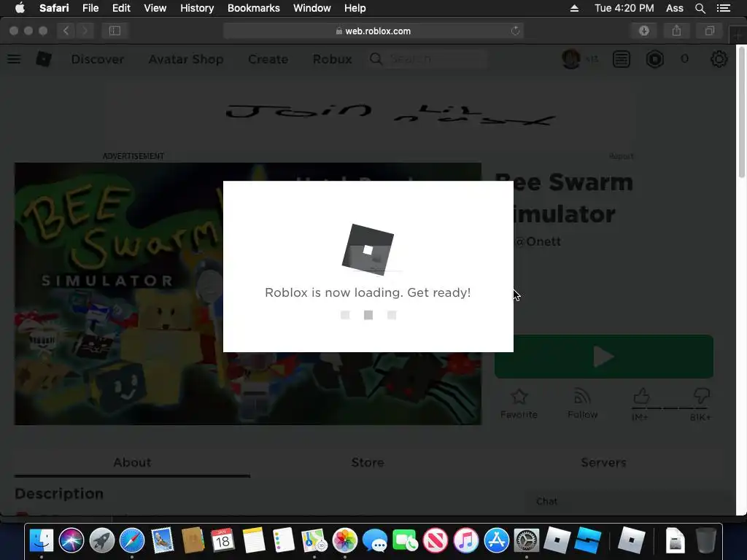This screenshot has height=560, width=747.
Task: Launch Siri from the dock
Action: pyautogui.click(x=71, y=540)
